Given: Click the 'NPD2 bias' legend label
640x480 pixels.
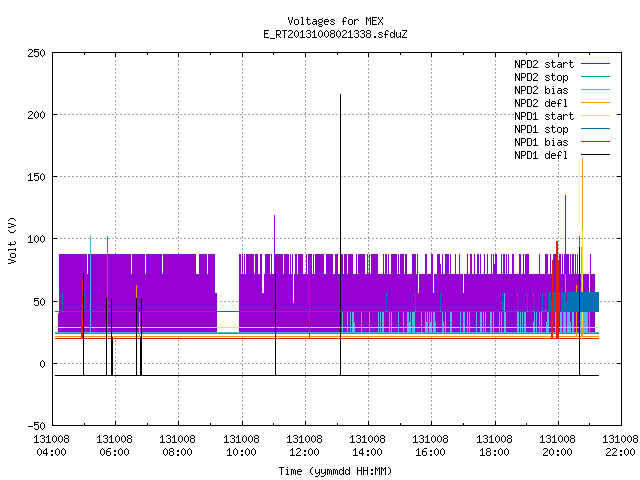Looking at the screenshot, I should pyautogui.click(x=541, y=90).
